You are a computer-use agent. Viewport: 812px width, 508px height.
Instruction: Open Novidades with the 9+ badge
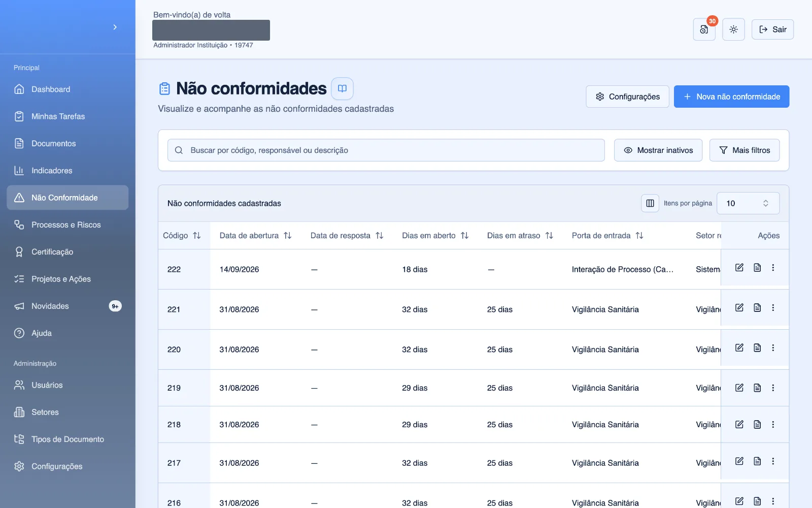67,306
